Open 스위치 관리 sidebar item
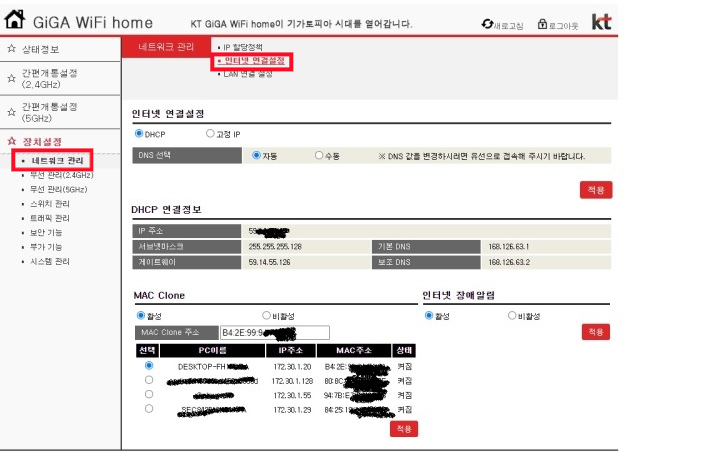Screen dimensions: 720x452 pos(50,203)
